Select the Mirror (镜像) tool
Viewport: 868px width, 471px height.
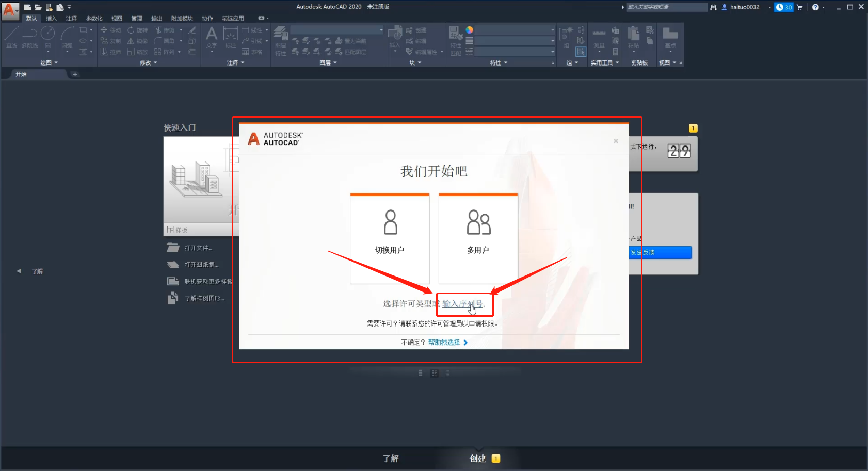coord(137,41)
